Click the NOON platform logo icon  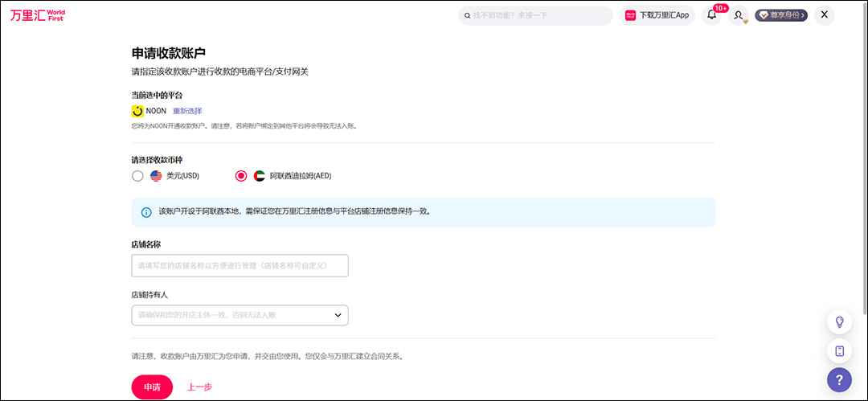137,111
